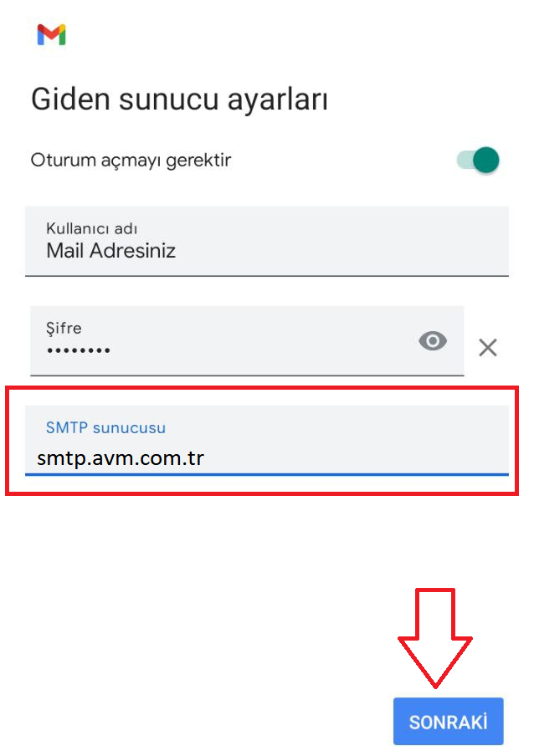This screenshot has width=534, height=756.
Task: Click the Gmail logo icon
Action: (51, 34)
